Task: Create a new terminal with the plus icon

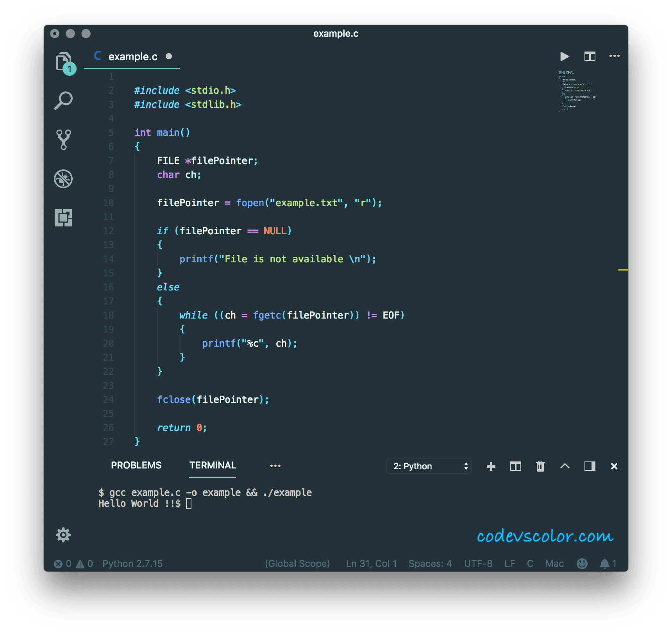Action: point(491,466)
